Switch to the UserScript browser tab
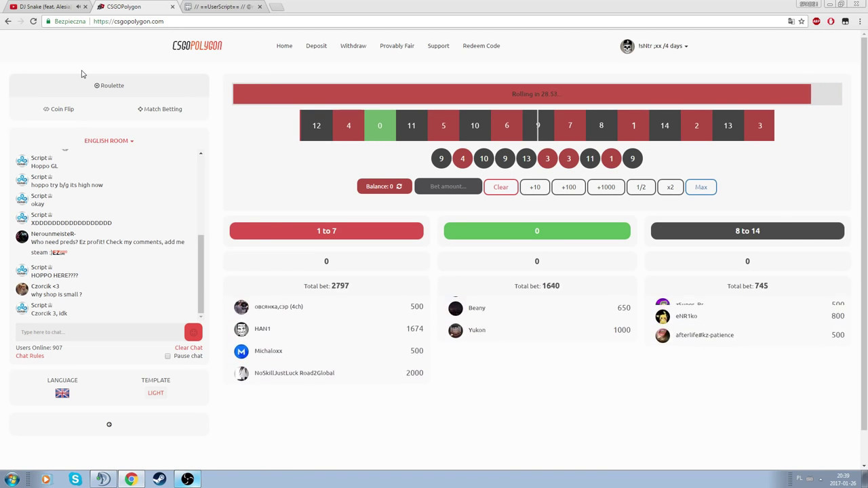Viewport: 868px width, 488px height. [x=224, y=7]
